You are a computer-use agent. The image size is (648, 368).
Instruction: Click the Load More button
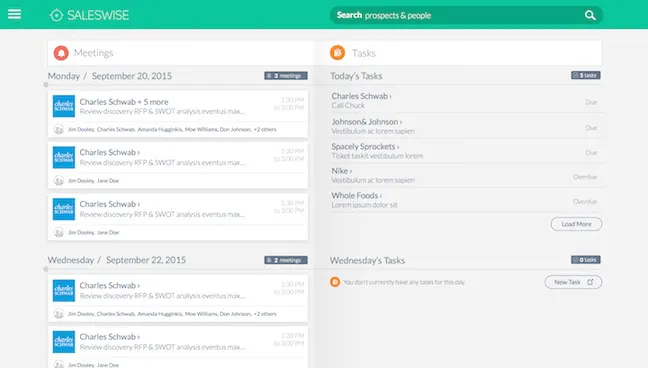click(x=576, y=224)
